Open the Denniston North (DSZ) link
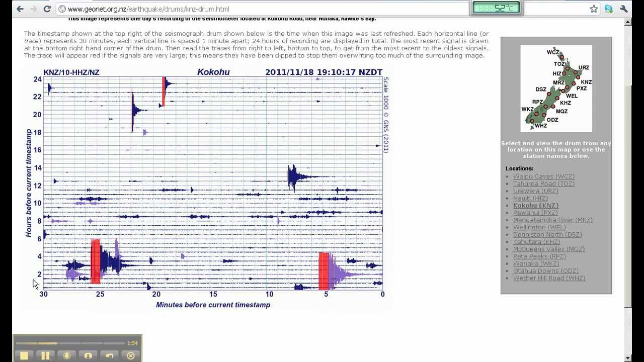 [547, 234]
